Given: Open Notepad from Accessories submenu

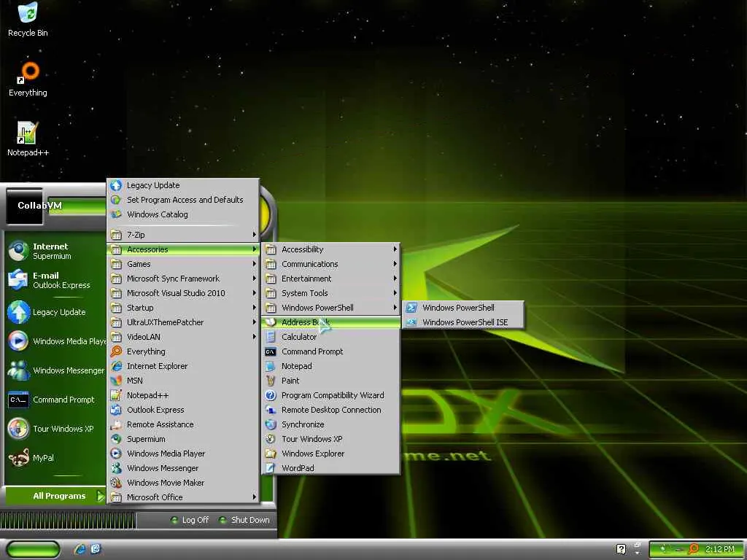Looking at the screenshot, I should coord(331,366).
